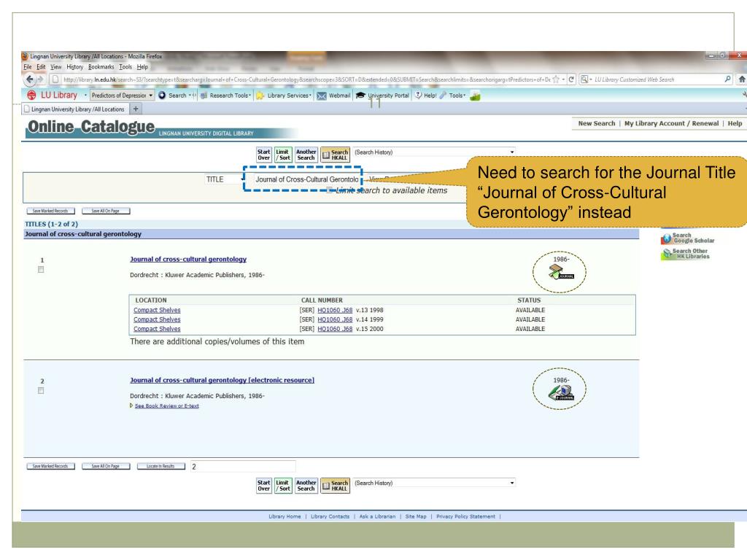Open University Portal via the graduation cap icon
Viewport: 747px width, 560px height.
[x=360, y=96]
